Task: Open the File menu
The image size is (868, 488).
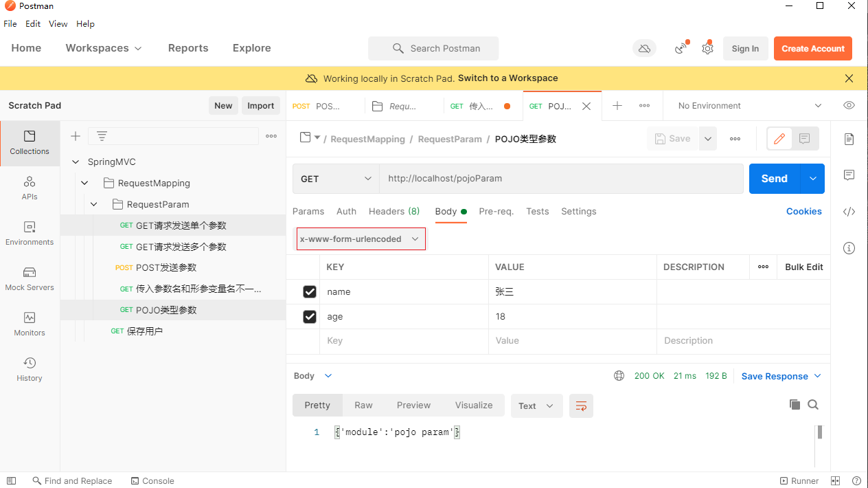Action: 10,24
